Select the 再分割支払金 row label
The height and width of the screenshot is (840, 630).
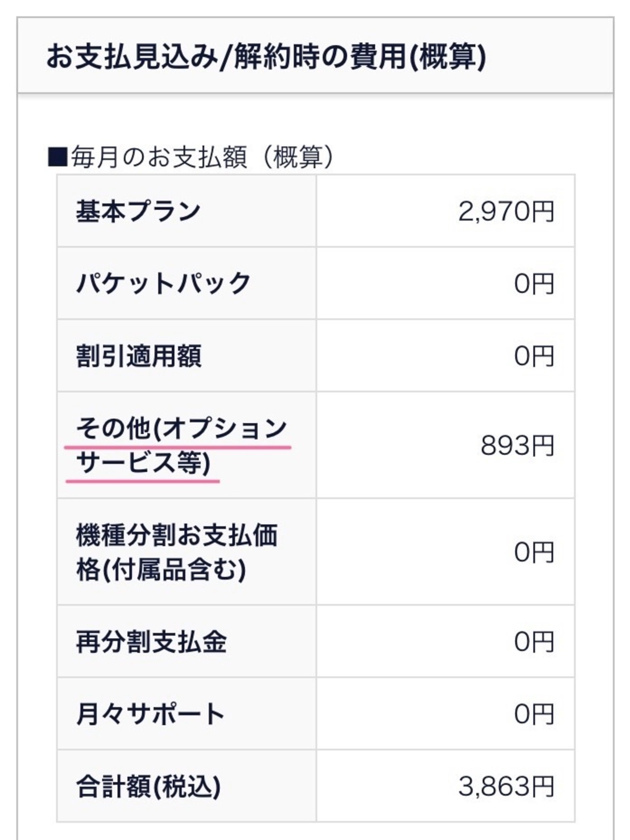point(151,642)
